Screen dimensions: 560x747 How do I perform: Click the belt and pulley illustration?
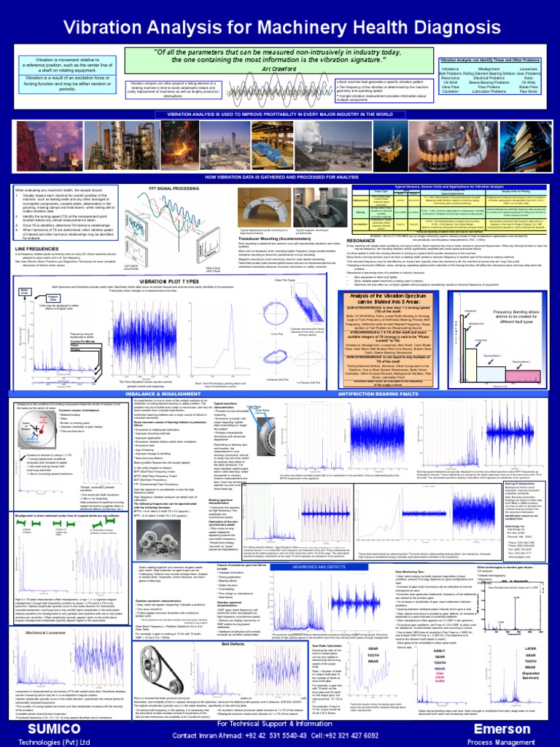click(162, 671)
